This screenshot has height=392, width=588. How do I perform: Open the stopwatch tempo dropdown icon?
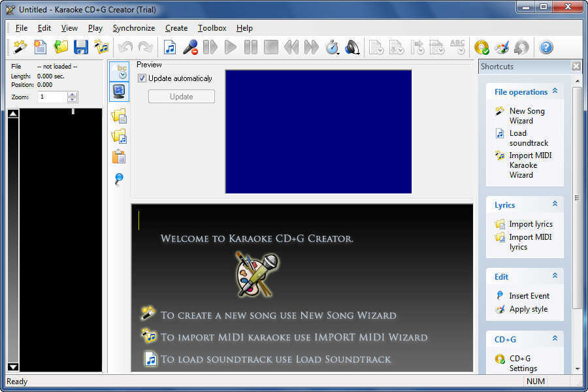(x=333, y=47)
